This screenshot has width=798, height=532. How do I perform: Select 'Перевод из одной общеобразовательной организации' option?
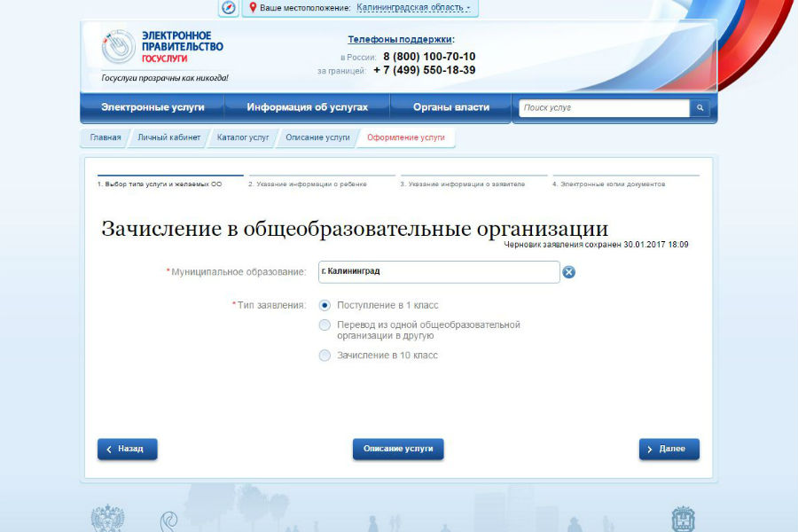coord(325,325)
